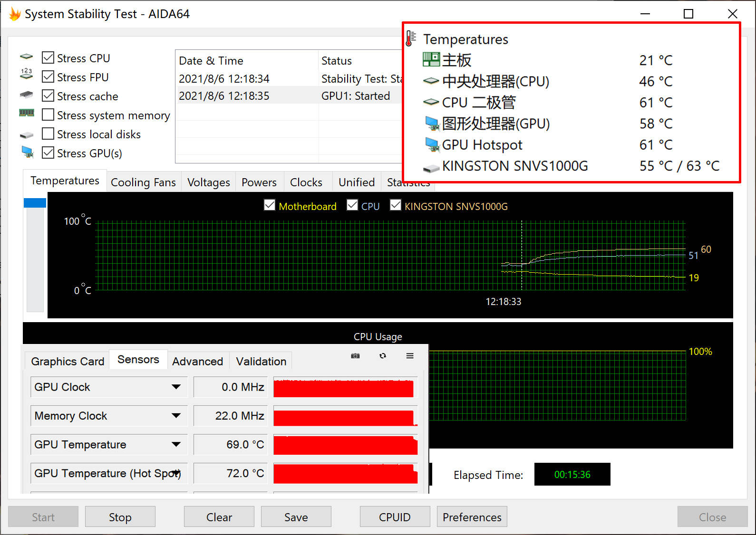Click the monitor icon beside Stress GPU(s)

[x=28, y=152]
